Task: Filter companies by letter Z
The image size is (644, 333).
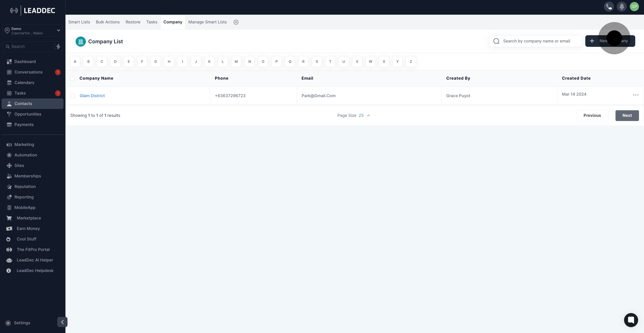Action: (x=411, y=62)
